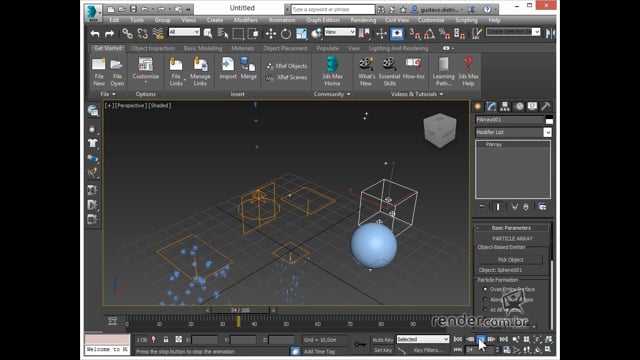
Task: Click the PArray001 object name field
Action: tap(509, 120)
